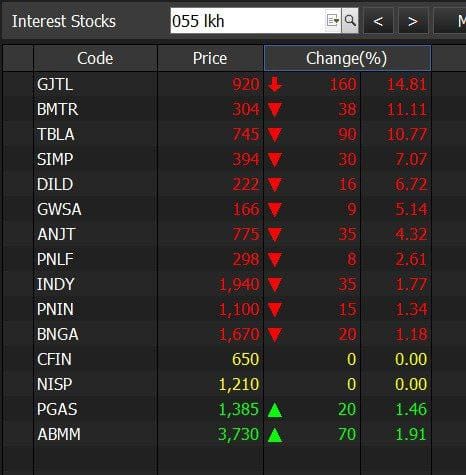Go to next group with > button
The height and width of the screenshot is (475, 466).
point(413,21)
